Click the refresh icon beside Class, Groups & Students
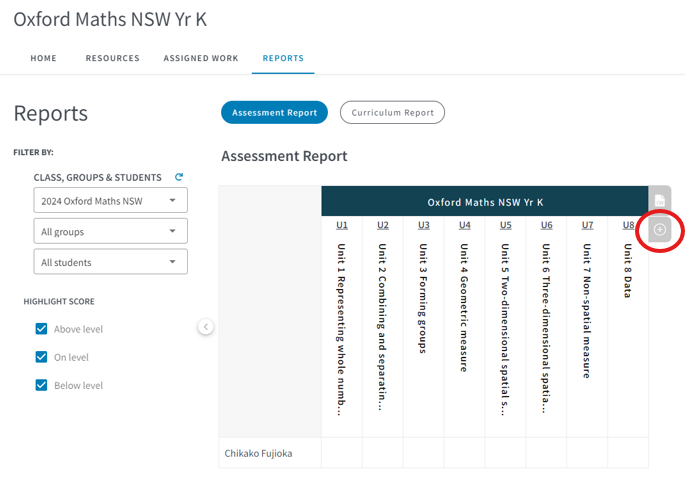The image size is (685, 478). pos(179,177)
